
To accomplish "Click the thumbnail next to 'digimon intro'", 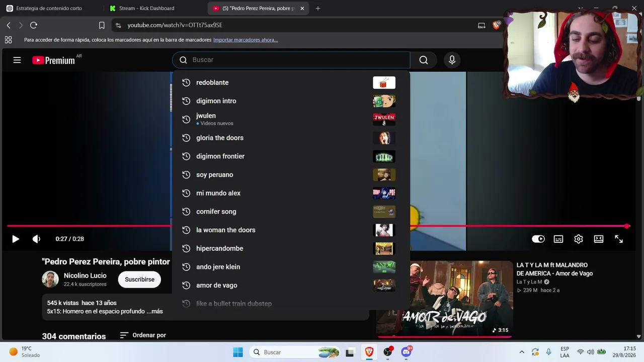I will pos(384,101).
